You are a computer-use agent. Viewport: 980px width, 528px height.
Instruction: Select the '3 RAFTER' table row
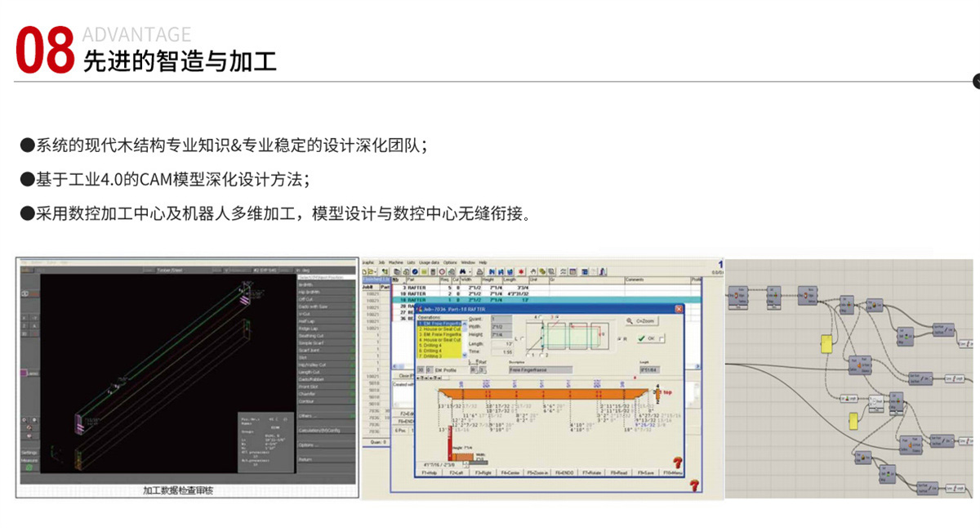click(546, 288)
